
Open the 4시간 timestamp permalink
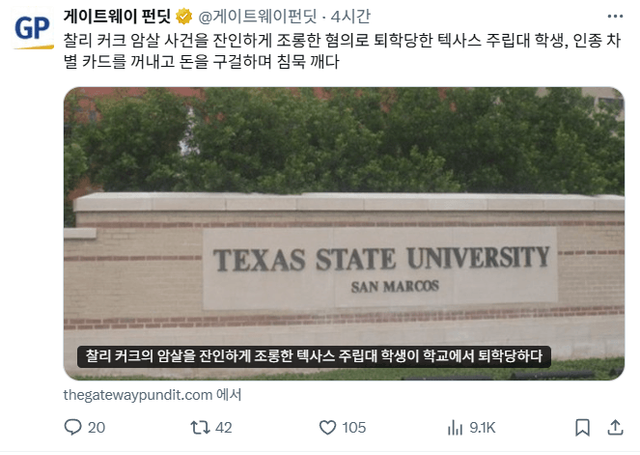pyautogui.click(x=351, y=16)
